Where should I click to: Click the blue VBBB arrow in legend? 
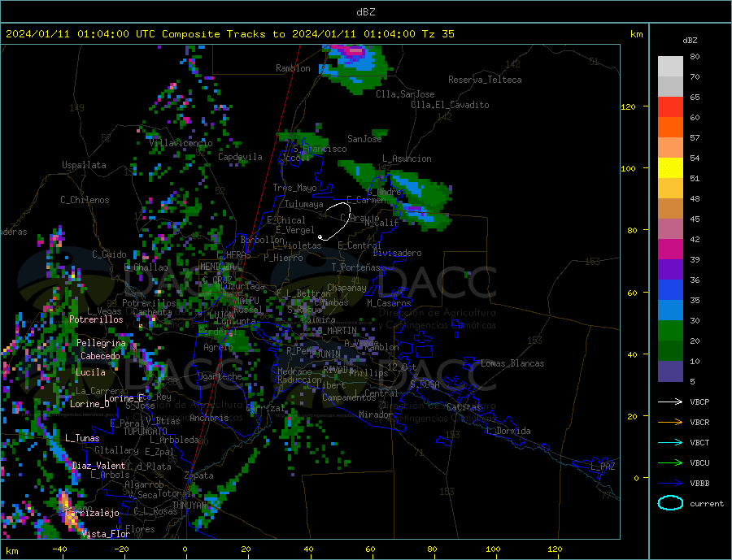coord(670,483)
